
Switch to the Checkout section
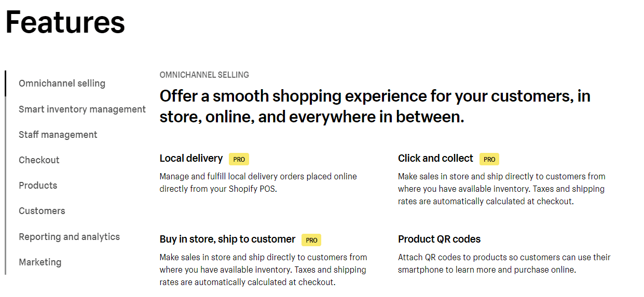pos(39,160)
